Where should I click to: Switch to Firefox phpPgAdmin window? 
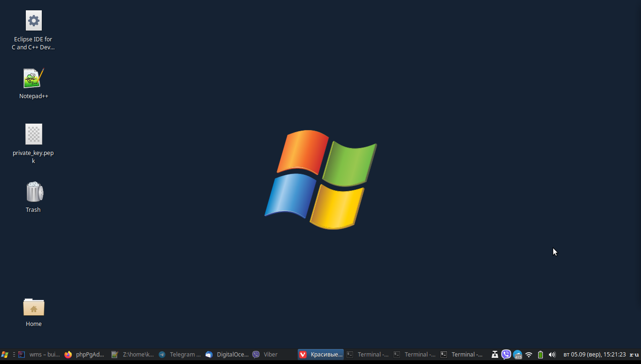[x=85, y=355]
